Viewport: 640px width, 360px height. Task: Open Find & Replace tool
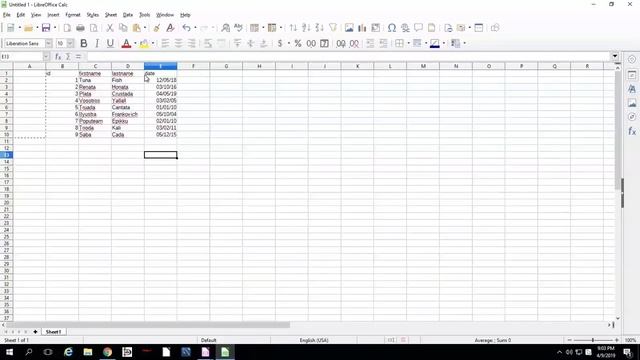click(225, 28)
